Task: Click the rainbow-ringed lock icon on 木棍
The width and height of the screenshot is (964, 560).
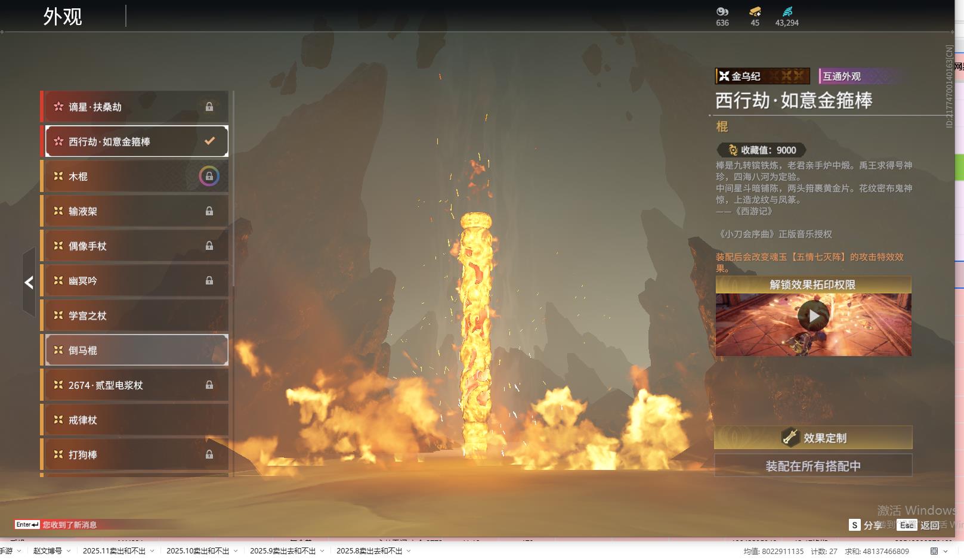Action: (x=209, y=177)
